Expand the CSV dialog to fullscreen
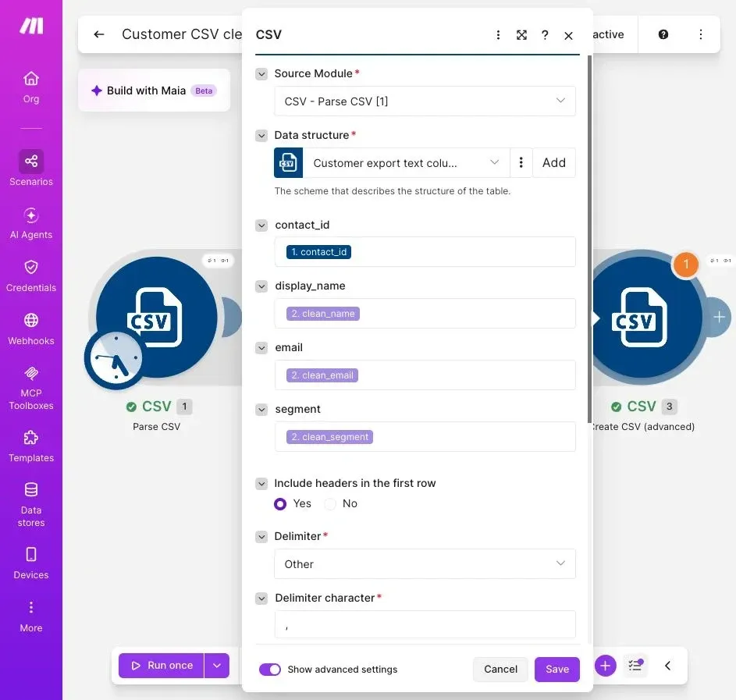 pos(521,35)
